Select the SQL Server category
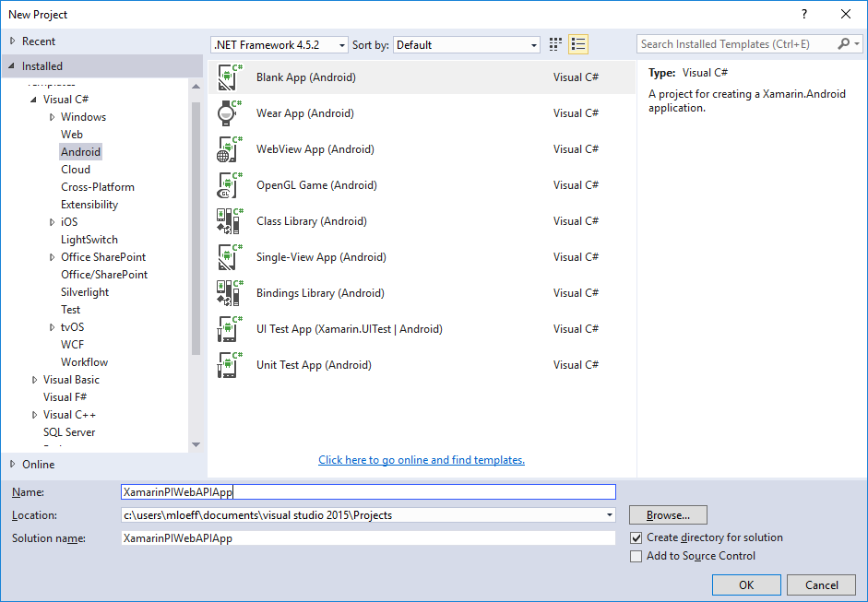This screenshot has height=602, width=868. pos(70,432)
